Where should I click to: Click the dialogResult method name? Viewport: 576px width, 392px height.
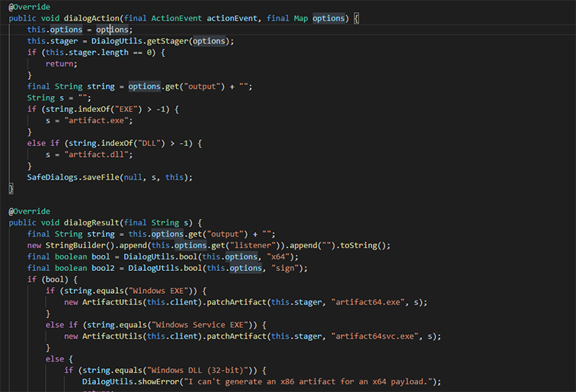point(91,223)
